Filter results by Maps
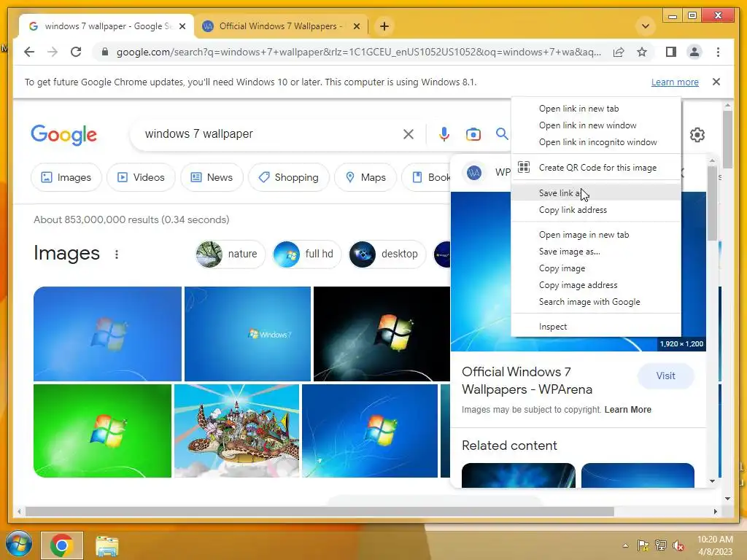This screenshot has height=560, width=747. pyautogui.click(x=365, y=177)
